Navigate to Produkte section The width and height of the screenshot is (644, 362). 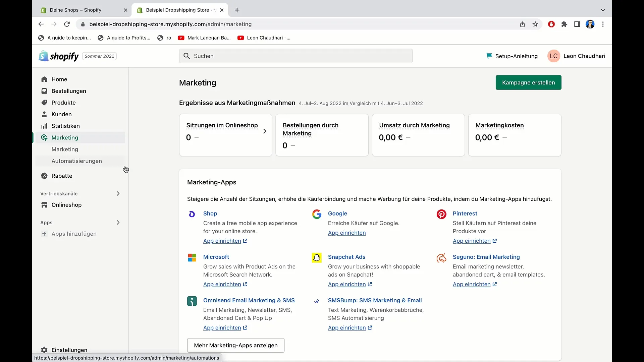[63, 102]
